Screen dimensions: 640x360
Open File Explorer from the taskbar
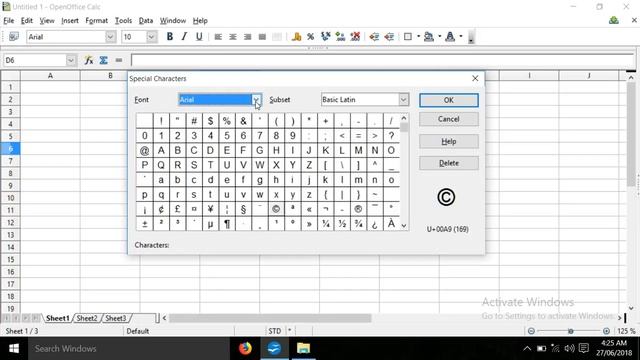(x=303, y=348)
